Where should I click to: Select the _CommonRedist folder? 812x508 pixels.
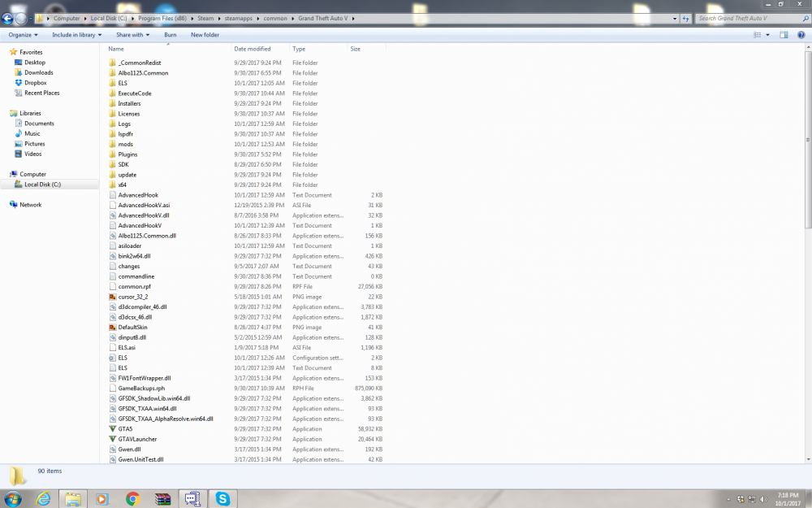pyautogui.click(x=140, y=63)
